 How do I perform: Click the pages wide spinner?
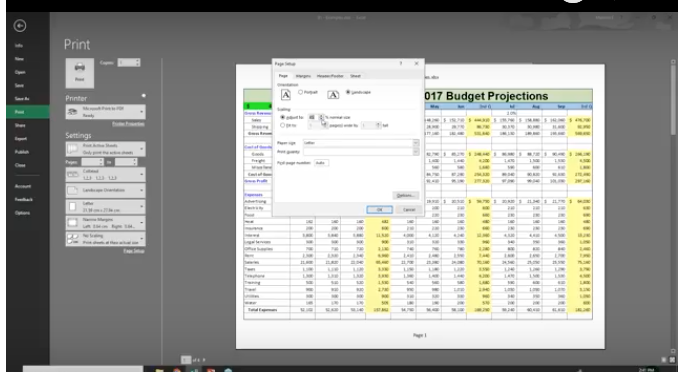(317, 125)
